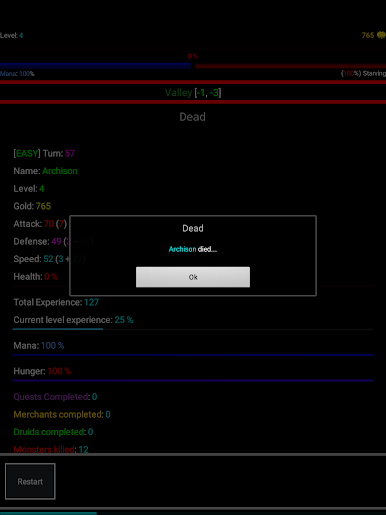Click the 'Mana: 100 %' stat line

(x=39, y=346)
